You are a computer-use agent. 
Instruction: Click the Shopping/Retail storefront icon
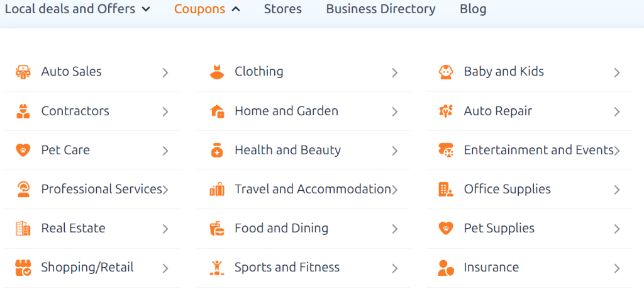[23, 268]
